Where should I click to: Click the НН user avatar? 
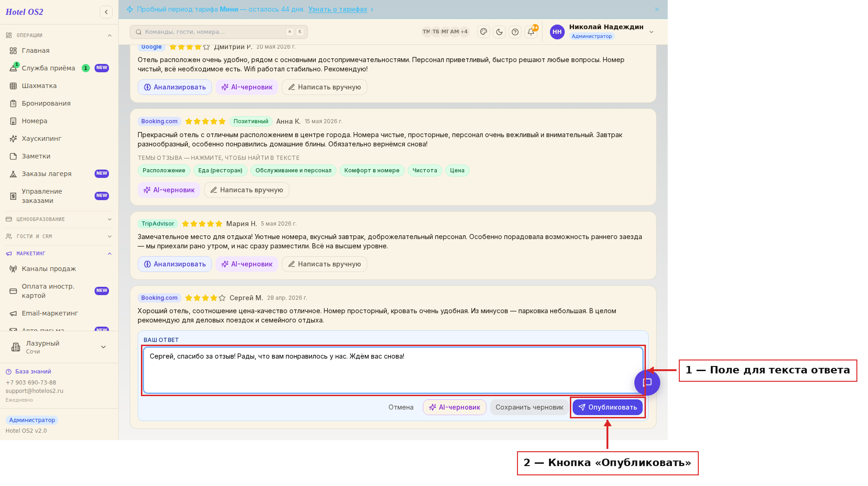557,32
